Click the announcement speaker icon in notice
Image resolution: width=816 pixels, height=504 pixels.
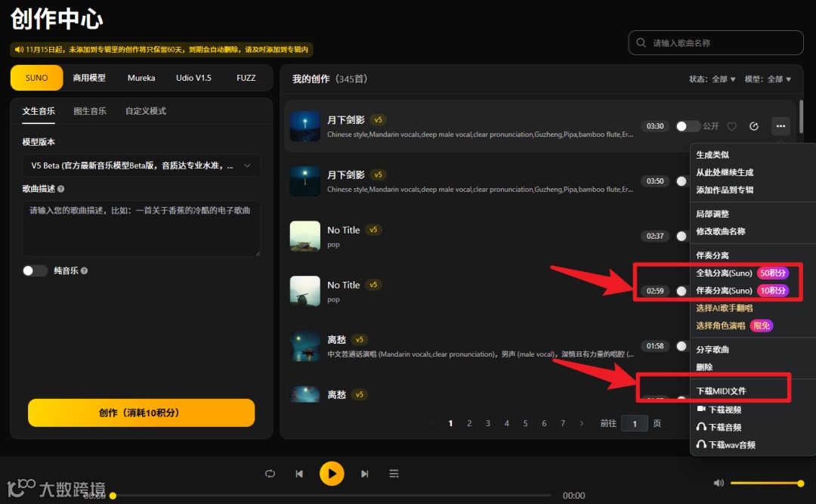(x=19, y=49)
